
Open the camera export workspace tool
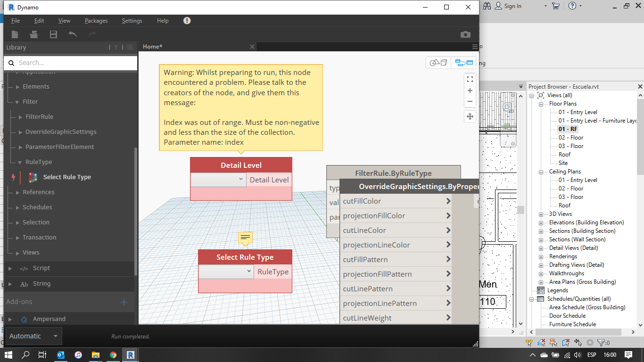465,34
